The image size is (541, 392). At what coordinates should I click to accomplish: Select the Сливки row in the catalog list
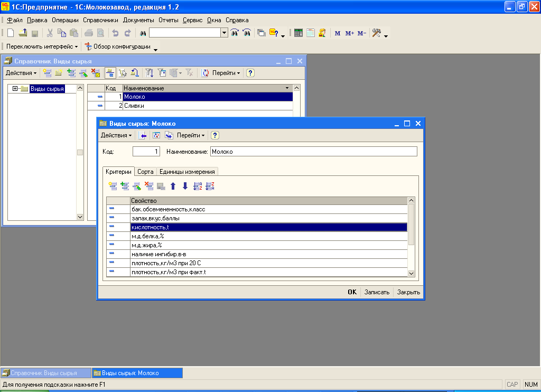190,106
